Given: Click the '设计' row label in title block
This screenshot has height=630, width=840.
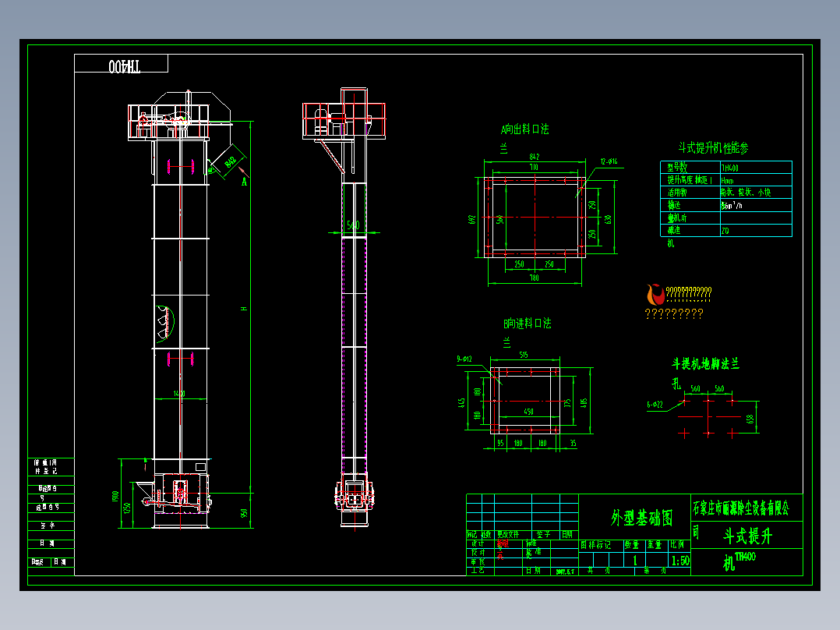Looking at the screenshot, I should (478, 543).
